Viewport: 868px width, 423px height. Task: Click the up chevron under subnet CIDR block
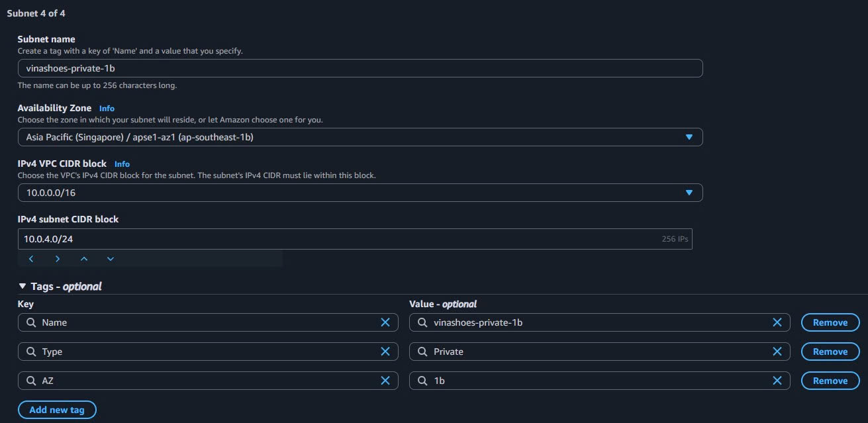point(84,259)
